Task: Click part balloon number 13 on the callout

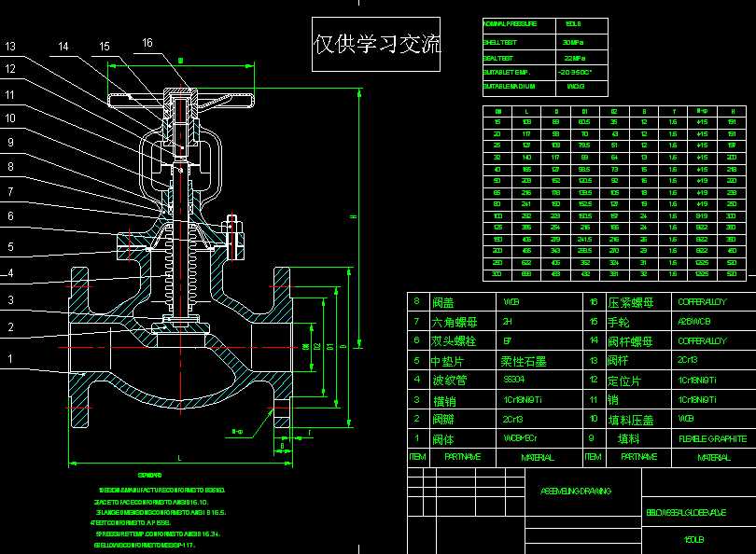Action: tap(11, 45)
